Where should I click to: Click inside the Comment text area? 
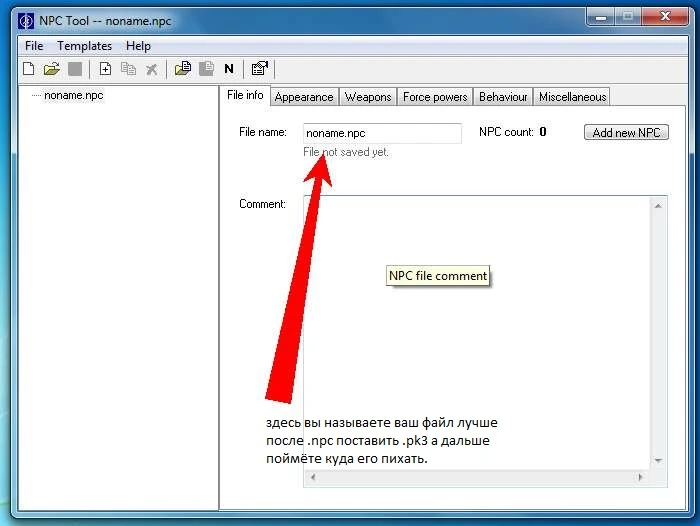(476, 333)
